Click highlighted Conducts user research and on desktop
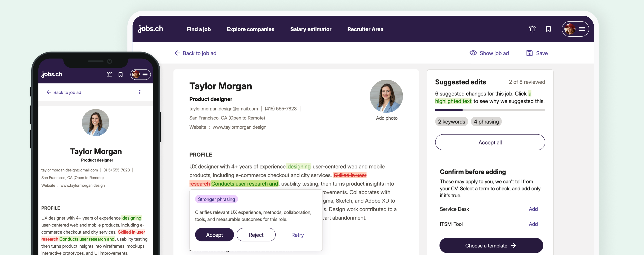644x255 pixels. (244, 184)
